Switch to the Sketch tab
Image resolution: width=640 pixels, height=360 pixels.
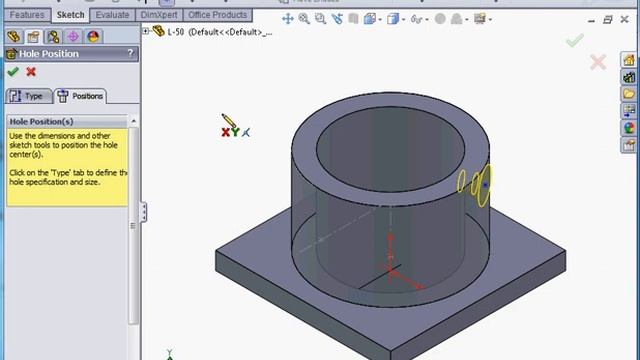click(71, 15)
